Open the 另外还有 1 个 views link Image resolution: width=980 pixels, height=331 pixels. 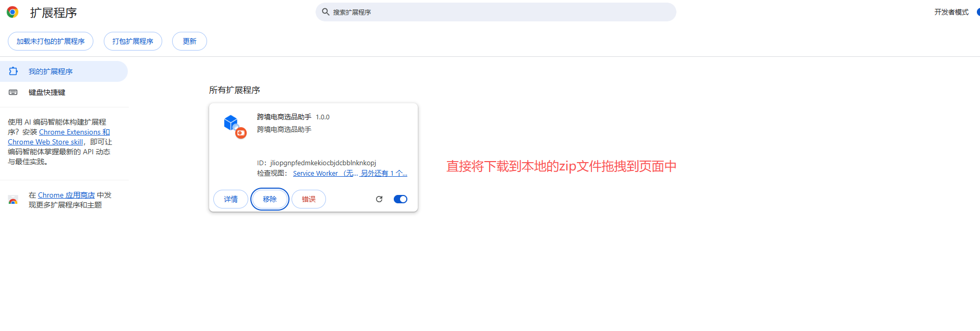(x=384, y=173)
